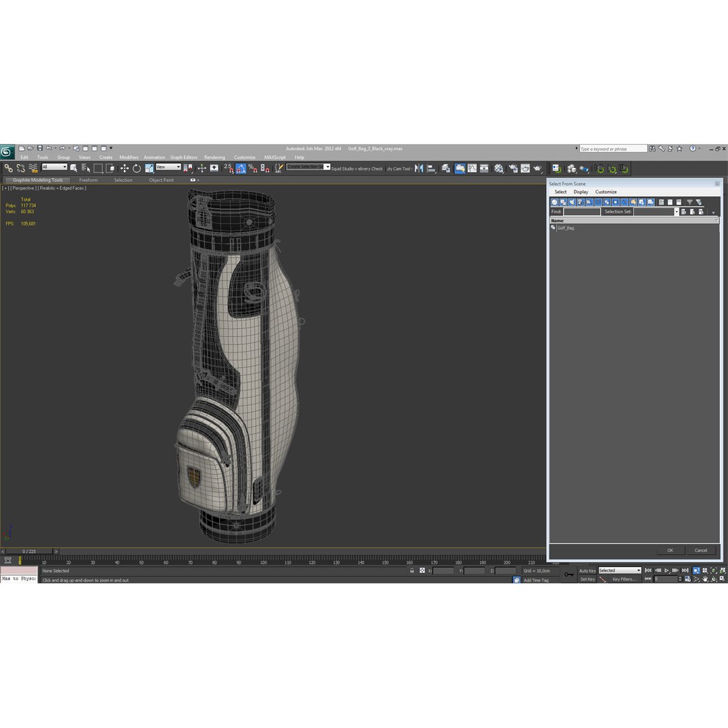Activate the Select and Scale tool
Viewport: 728px width, 728px height.
coord(149,169)
